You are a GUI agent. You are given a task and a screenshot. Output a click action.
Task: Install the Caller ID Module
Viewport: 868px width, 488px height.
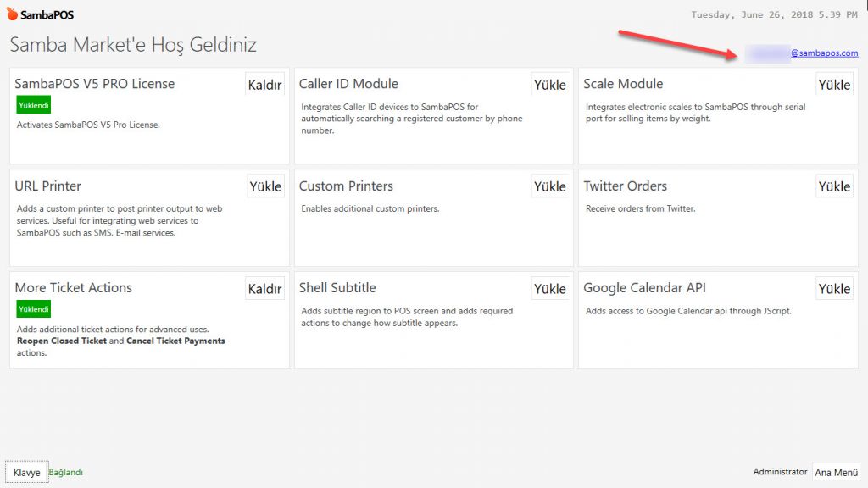549,85
